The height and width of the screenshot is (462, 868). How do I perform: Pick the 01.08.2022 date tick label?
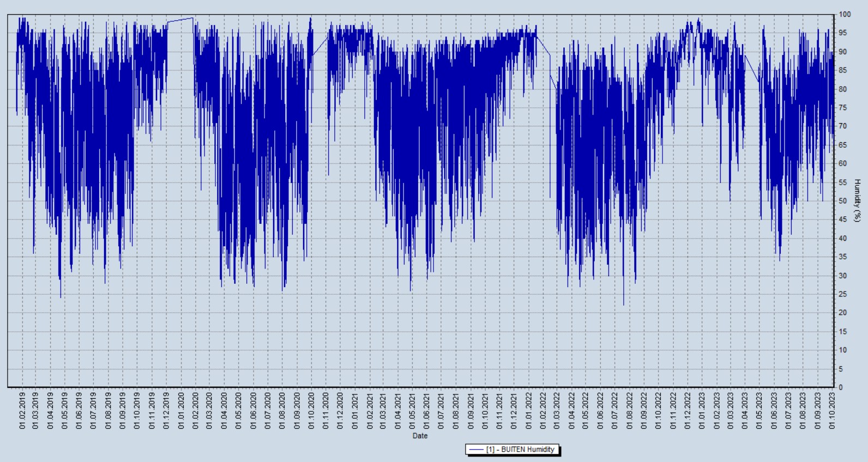(x=629, y=410)
